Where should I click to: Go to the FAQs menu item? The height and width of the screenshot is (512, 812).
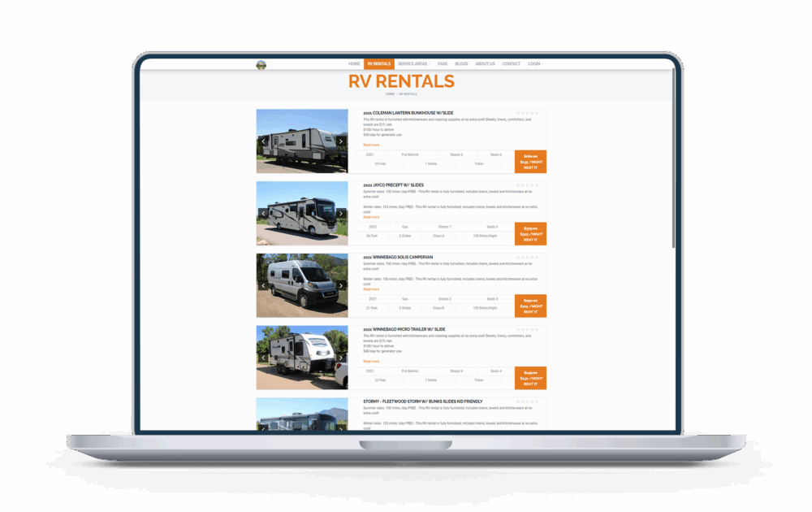click(x=443, y=63)
